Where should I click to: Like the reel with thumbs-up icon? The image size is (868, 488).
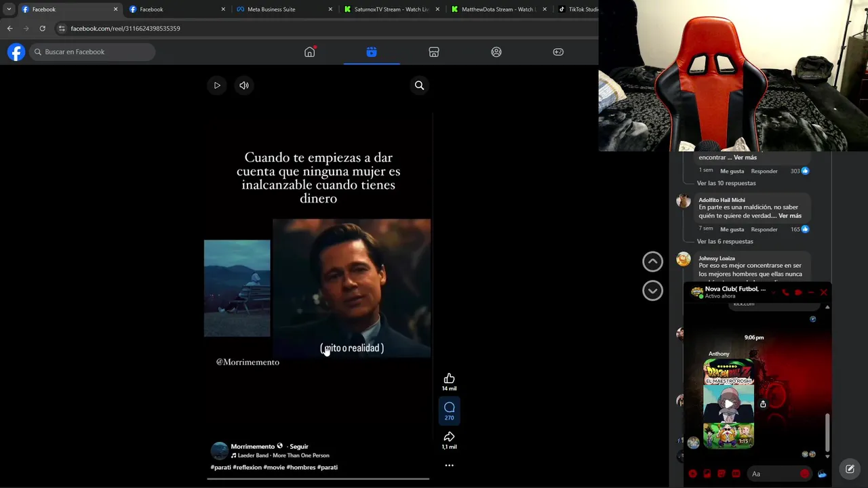449,378
